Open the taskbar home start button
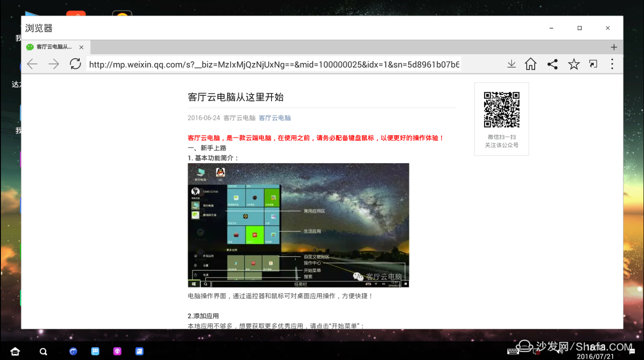 [x=15, y=352]
